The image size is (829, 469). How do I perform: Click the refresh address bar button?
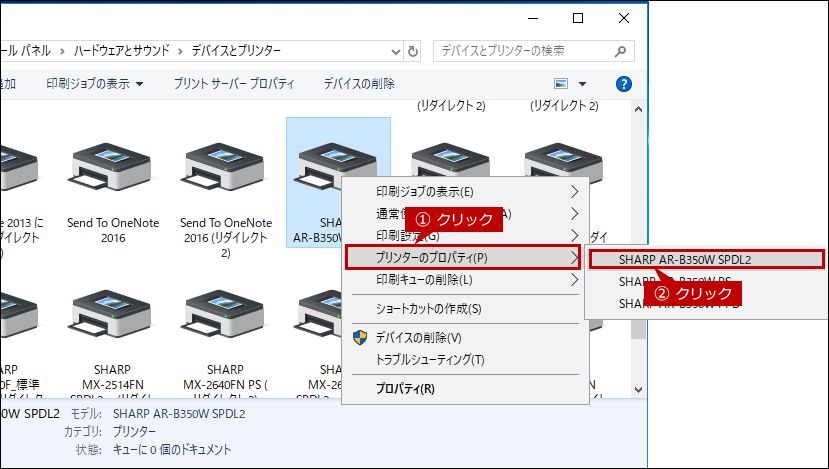click(x=413, y=51)
